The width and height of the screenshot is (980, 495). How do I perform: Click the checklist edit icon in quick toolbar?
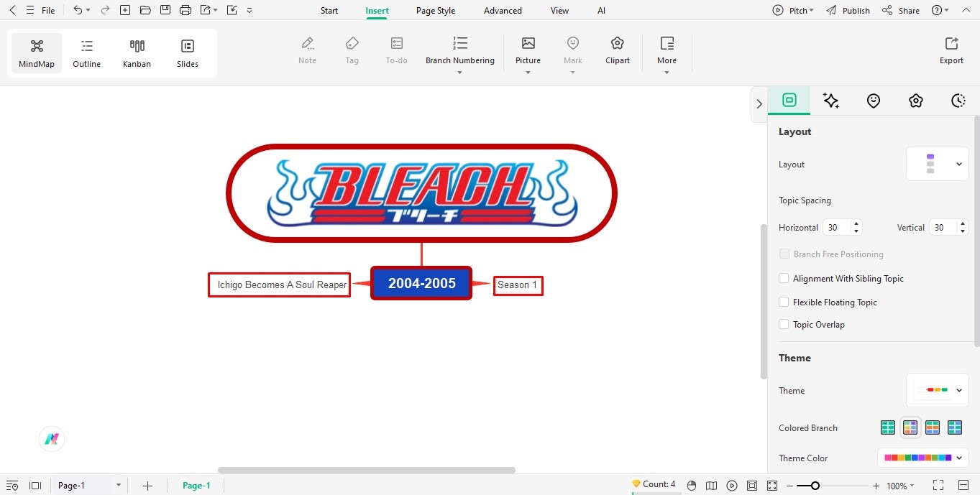[232, 10]
